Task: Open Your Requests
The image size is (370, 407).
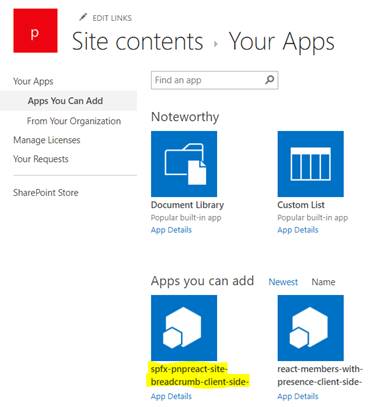Action: pos(41,159)
